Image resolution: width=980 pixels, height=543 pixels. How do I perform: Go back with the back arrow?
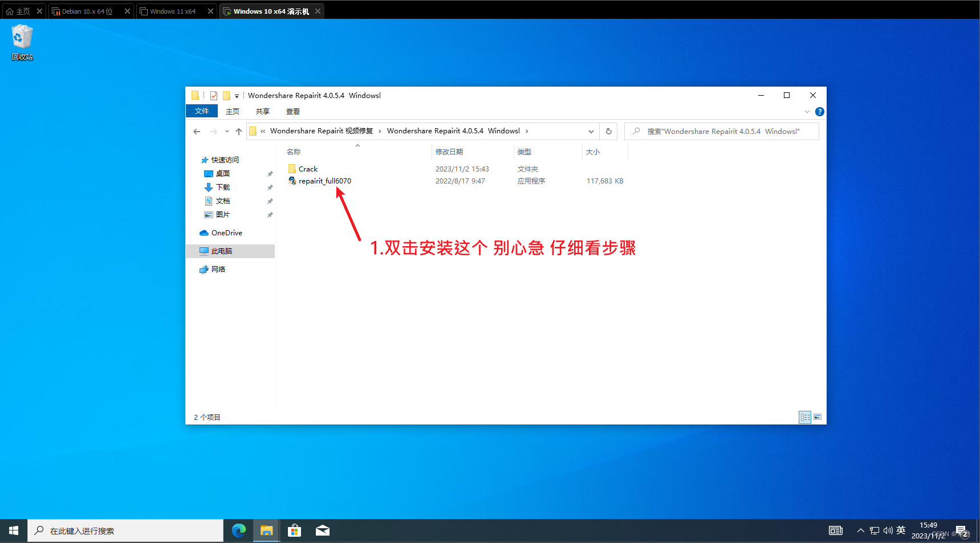[x=197, y=132]
